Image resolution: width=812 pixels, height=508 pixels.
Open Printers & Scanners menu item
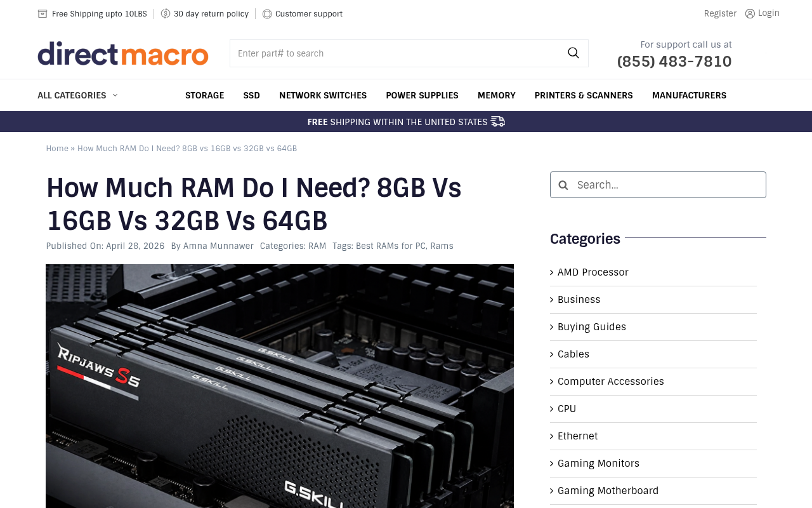pos(584,95)
